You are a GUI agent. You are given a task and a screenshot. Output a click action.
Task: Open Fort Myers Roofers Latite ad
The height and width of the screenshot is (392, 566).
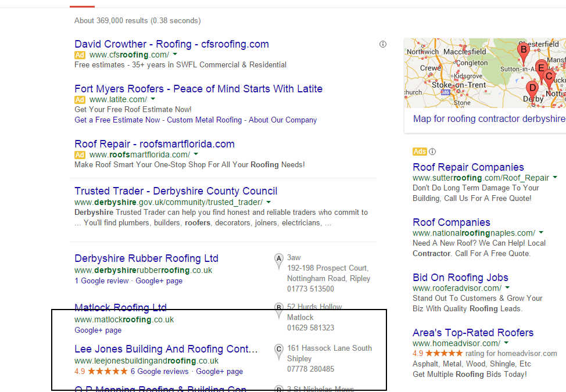click(199, 89)
